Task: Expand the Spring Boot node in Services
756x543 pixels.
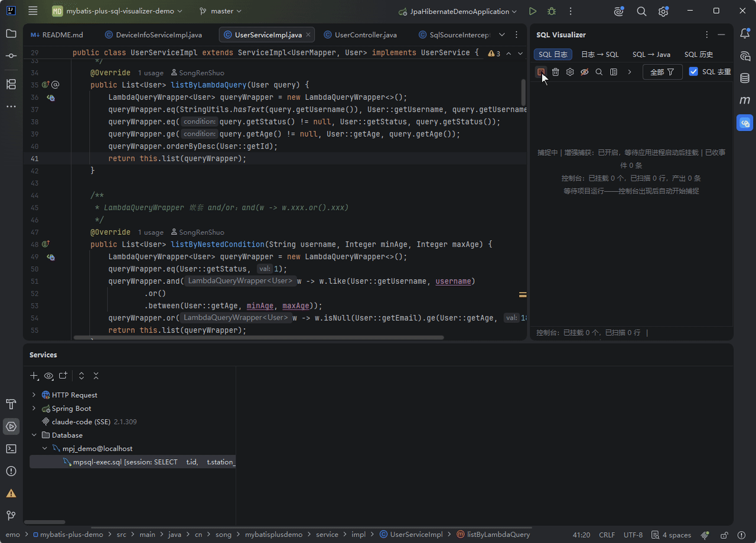Action: tap(34, 408)
